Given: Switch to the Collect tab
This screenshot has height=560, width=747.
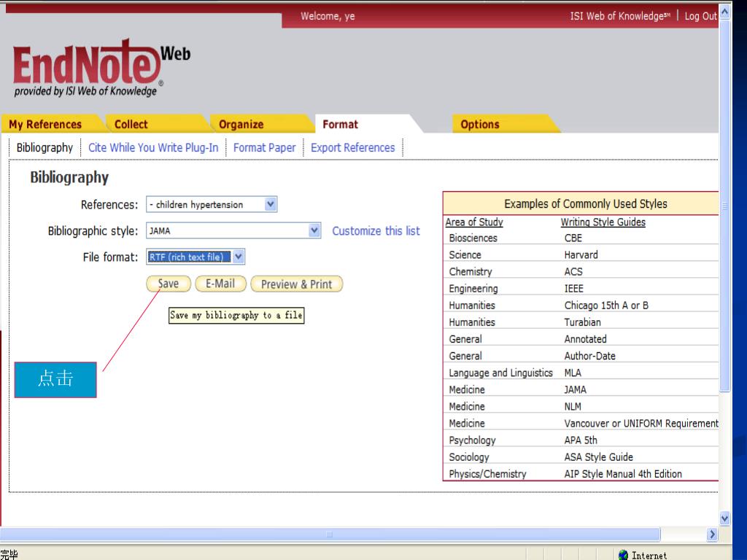Looking at the screenshot, I should [131, 124].
